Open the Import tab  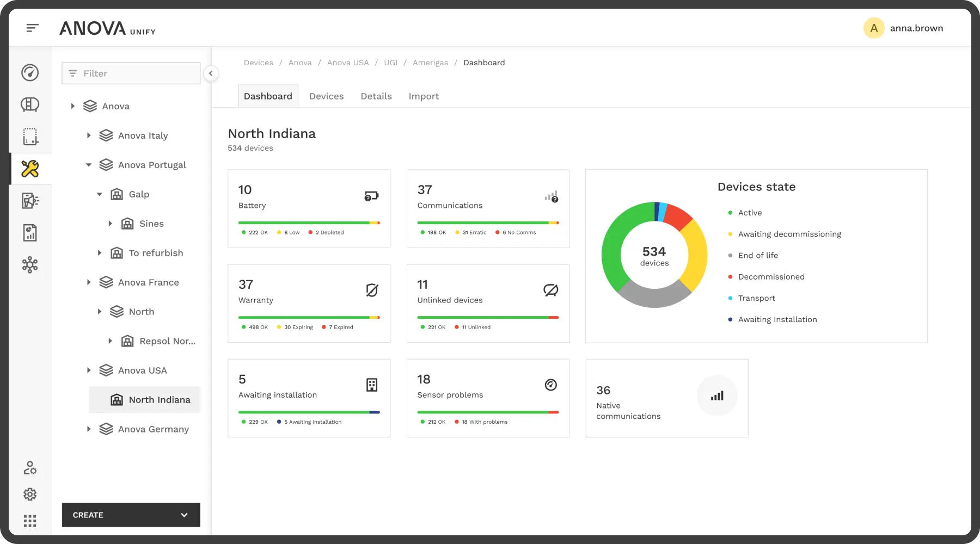(x=424, y=96)
